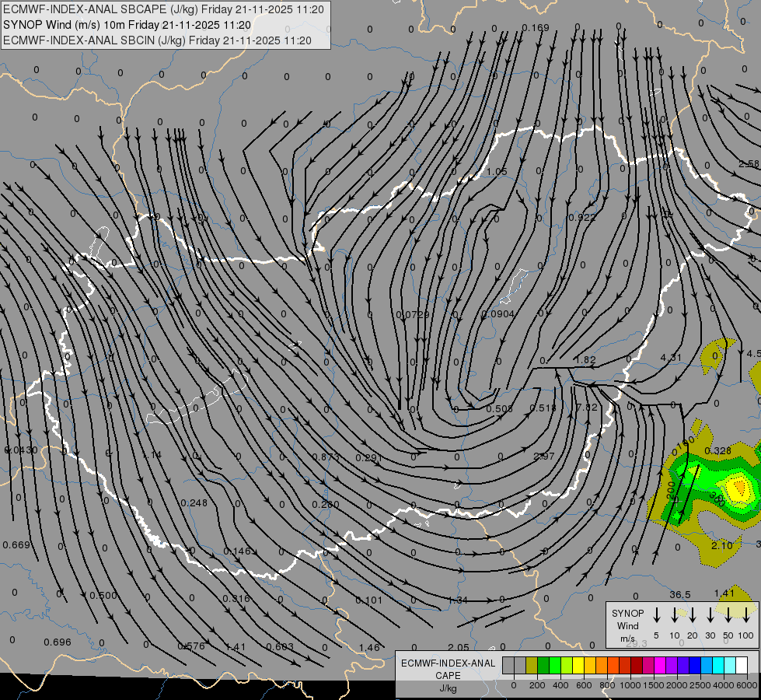Select the pure yellow CAPE legend swatch
The height and width of the screenshot is (700, 761).
[x=578, y=665]
